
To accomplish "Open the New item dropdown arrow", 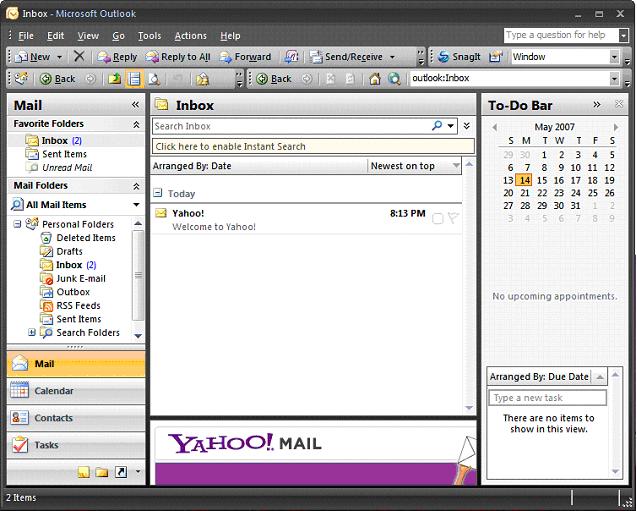I will (59, 57).
